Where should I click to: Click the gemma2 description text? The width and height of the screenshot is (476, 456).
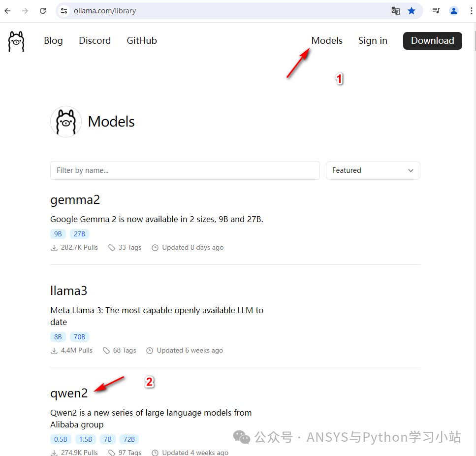pos(157,219)
